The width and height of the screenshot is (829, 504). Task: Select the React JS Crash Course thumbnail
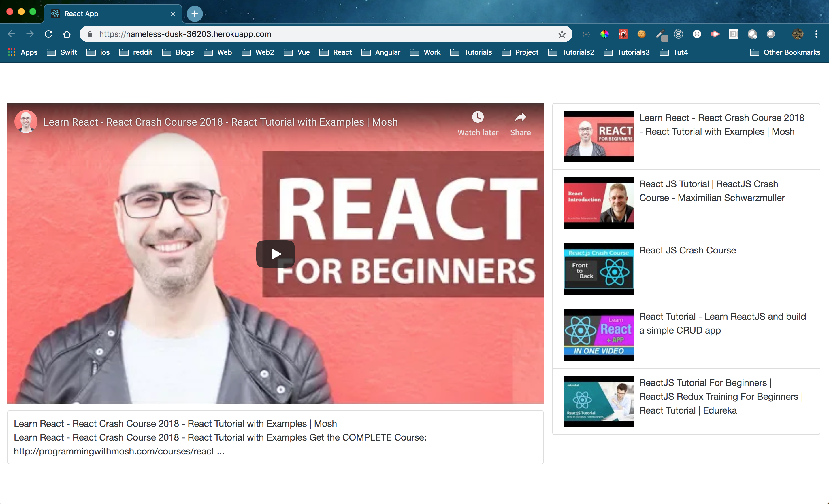coord(598,269)
